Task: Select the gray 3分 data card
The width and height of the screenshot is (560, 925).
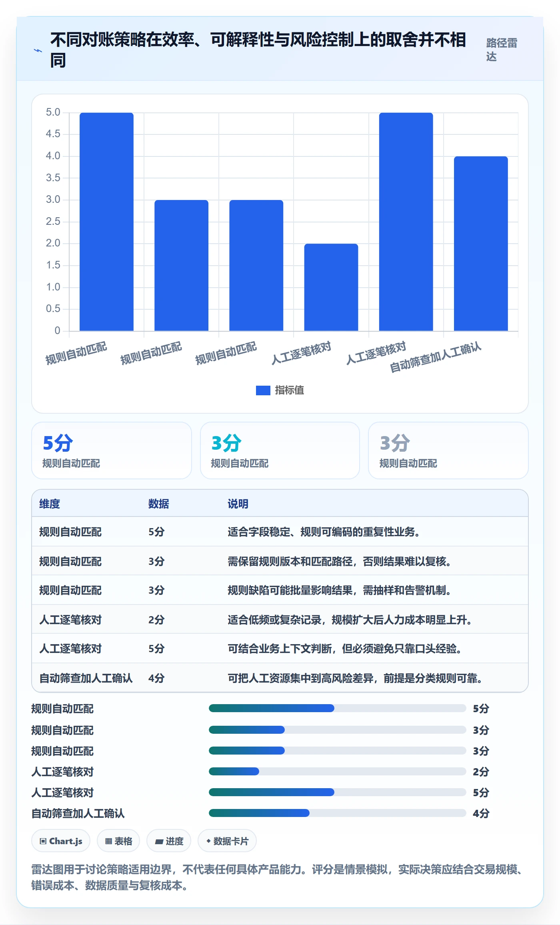Action: pos(448,450)
